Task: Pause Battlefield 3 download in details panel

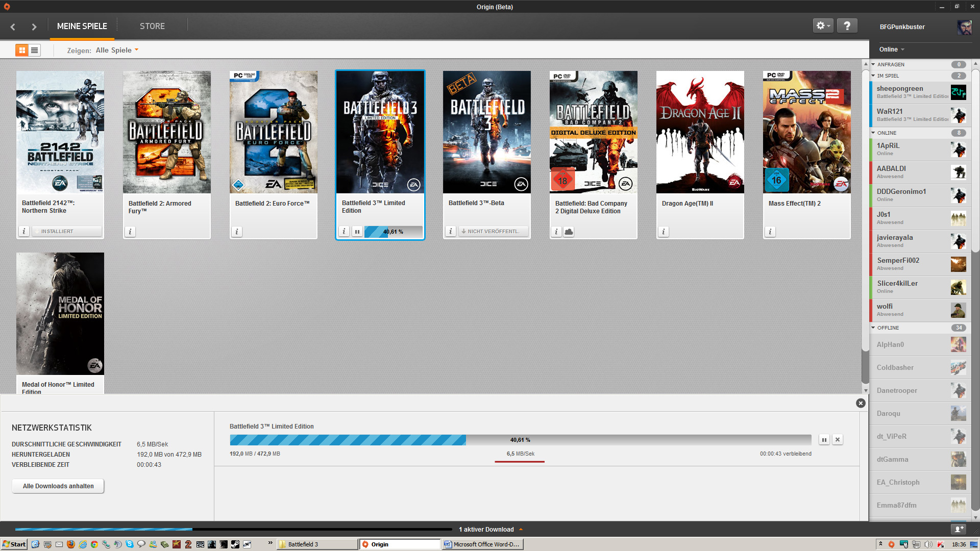Action: pyautogui.click(x=824, y=440)
